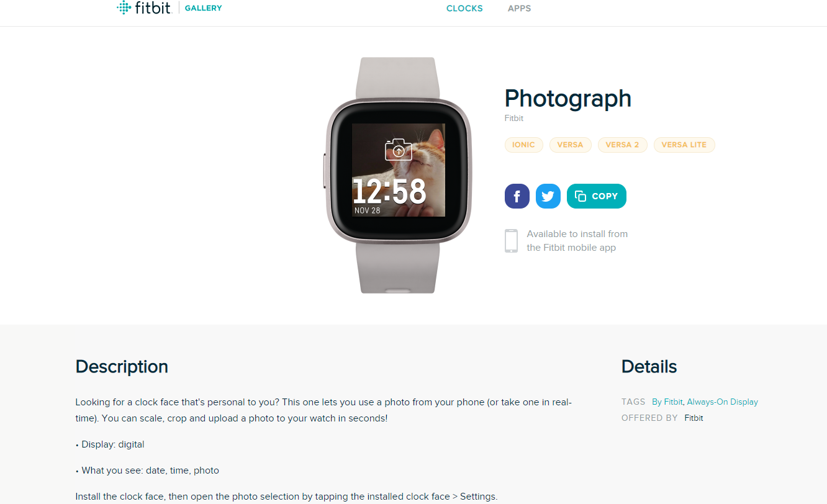Click the camera upload icon on watch
The width and height of the screenshot is (827, 504).
(398, 150)
